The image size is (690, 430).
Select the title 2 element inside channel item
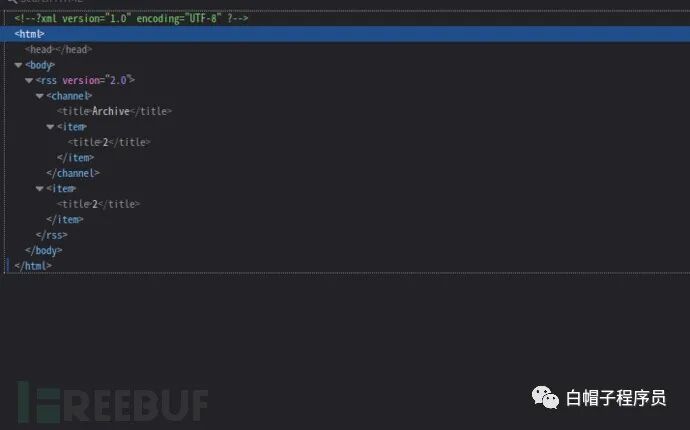tap(109, 142)
